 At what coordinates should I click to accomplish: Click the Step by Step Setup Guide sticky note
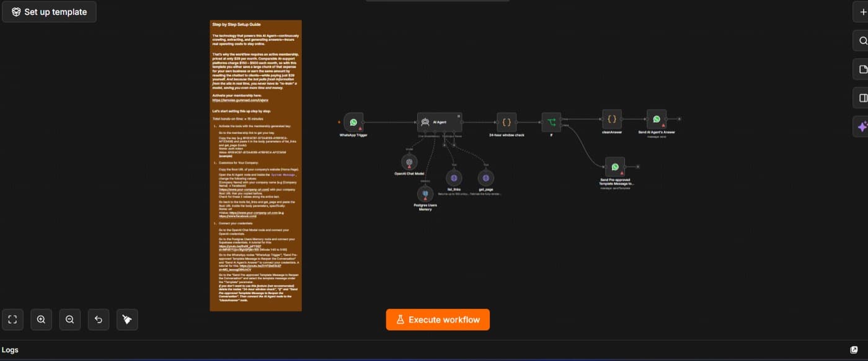pyautogui.click(x=255, y=166)
